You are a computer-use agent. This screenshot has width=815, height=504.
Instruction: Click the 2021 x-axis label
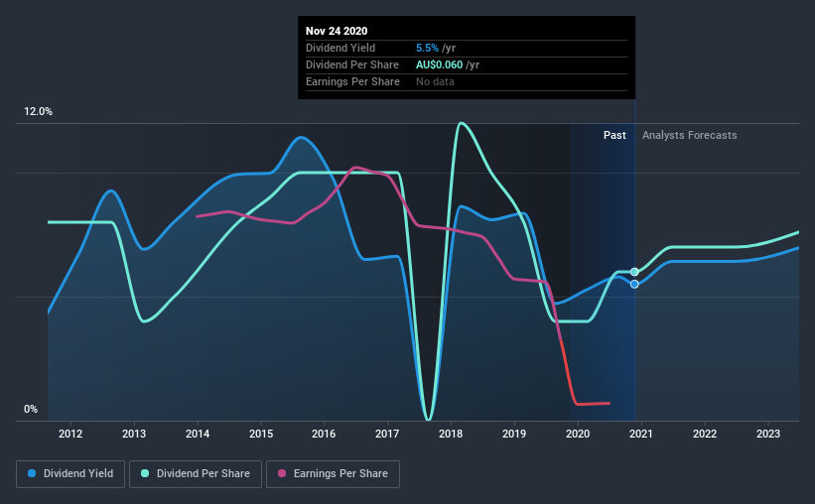click(x=641, y=434)
